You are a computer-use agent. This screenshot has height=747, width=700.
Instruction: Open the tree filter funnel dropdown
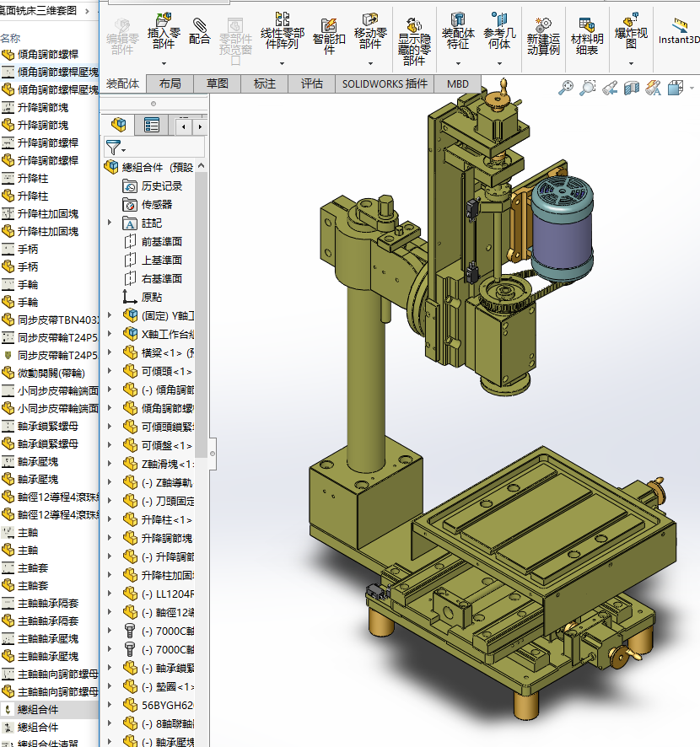(115, 148)
